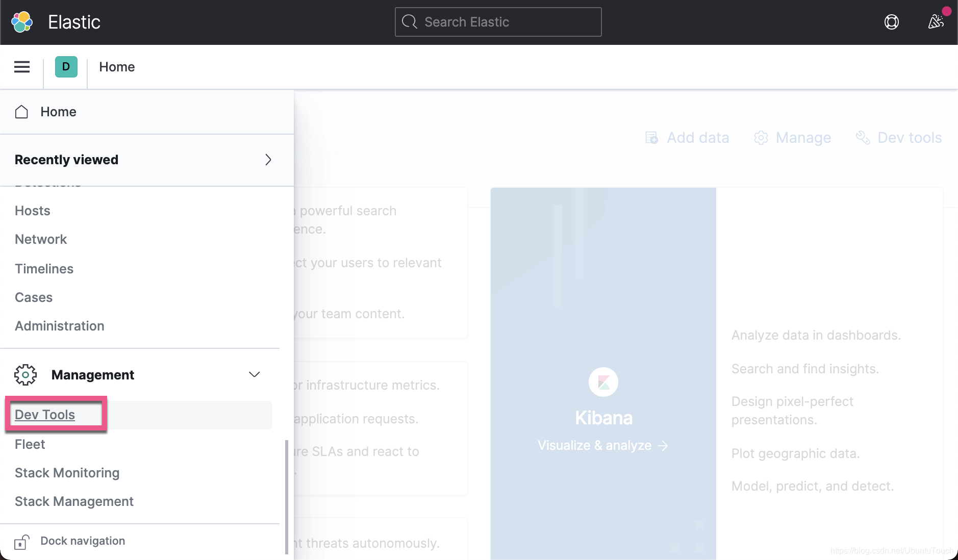958x560 pixels.
Task: Open the help menu lifebuoy icon
Action: point(892,22)
